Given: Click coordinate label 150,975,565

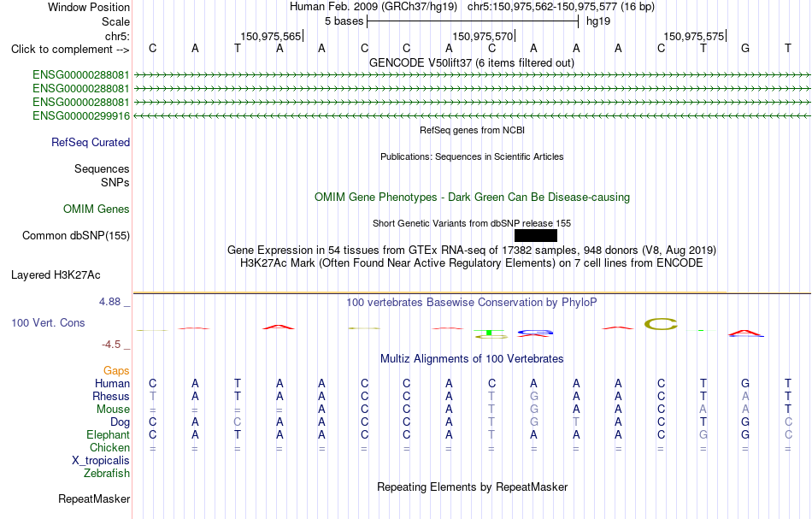Looking at the screenshot, I should (270, 36).
